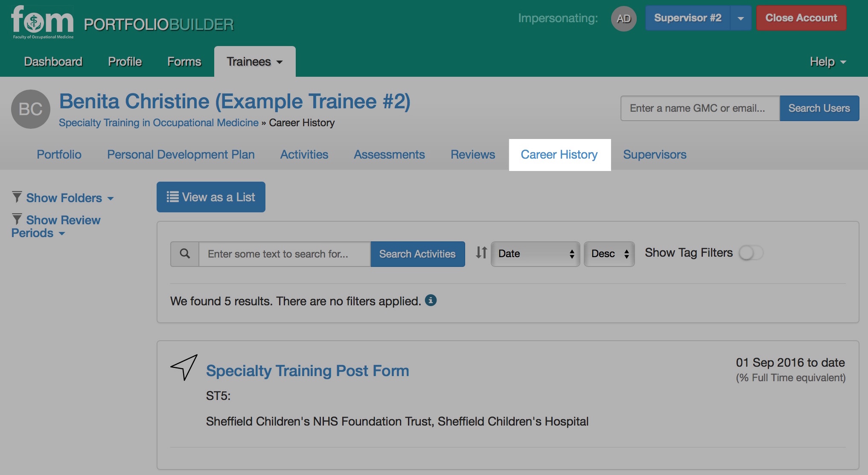
Task: Switch to the Portfolio tab
Action: tap(59, 154)
